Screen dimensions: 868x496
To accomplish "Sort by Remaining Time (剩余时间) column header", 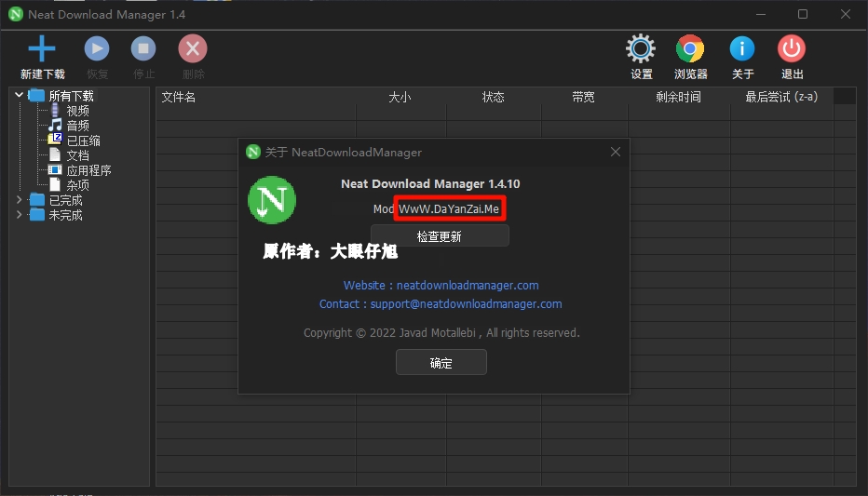I will pos(679,98).
